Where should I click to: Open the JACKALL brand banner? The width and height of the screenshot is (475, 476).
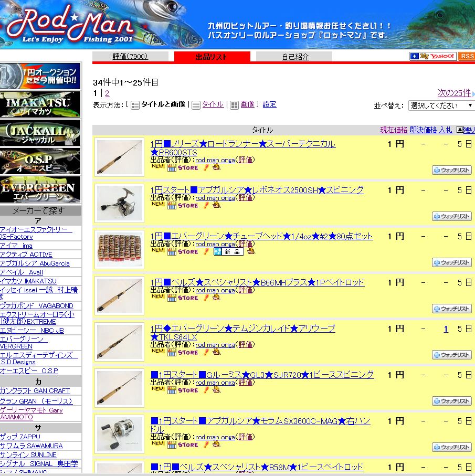[40, 133]
